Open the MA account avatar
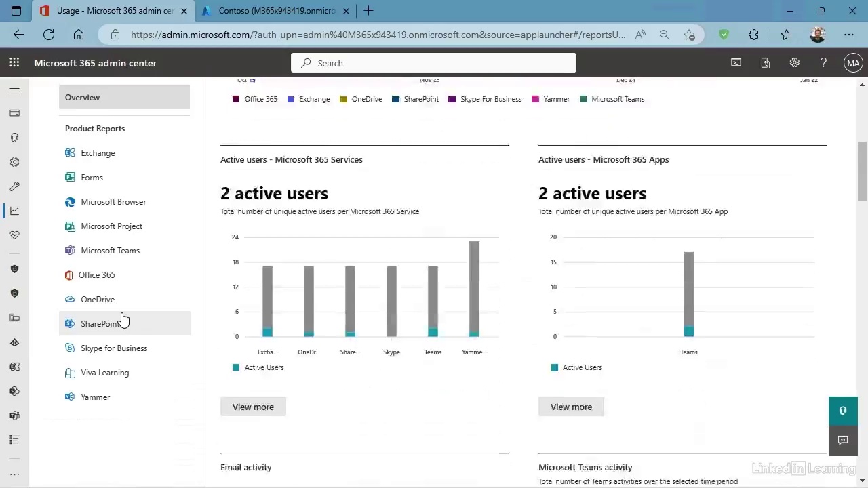 point(853,63)
